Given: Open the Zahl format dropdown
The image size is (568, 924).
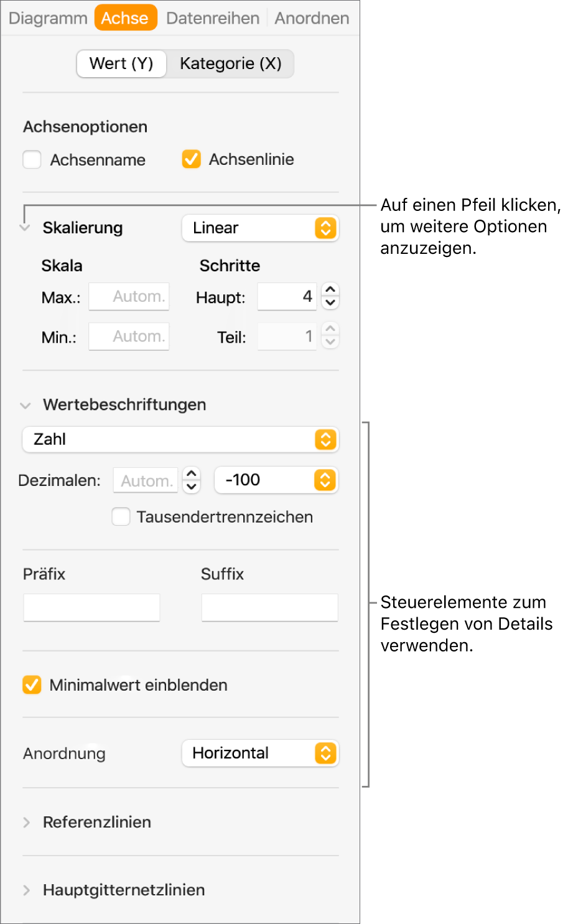Looking at the screenshot, I should pyautogui.click(x=180, y=439).
